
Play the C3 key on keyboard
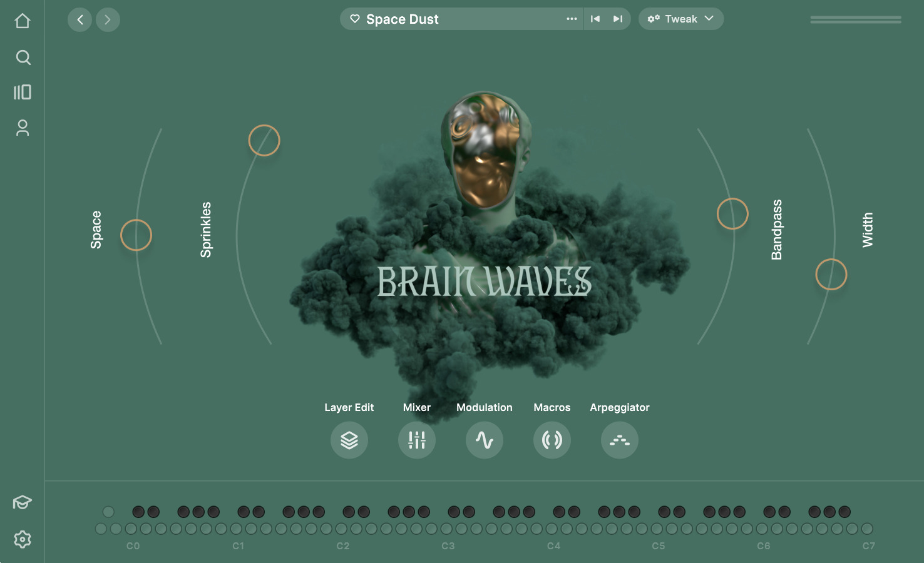(x=446, y=529)
